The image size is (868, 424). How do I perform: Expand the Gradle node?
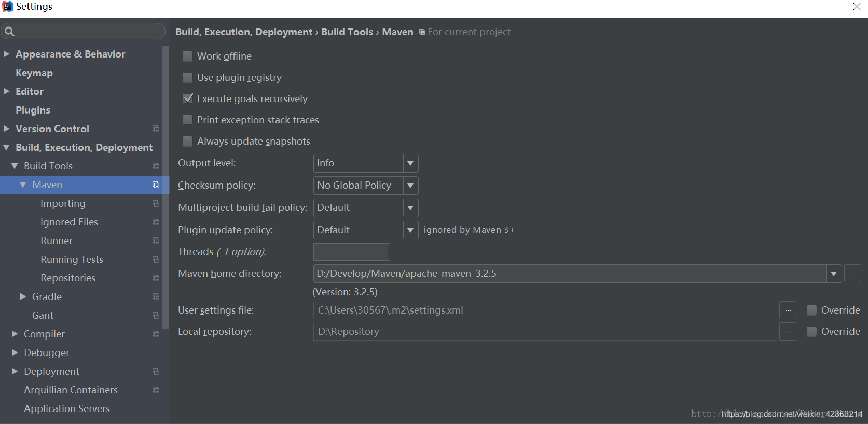tap(23, 296)
